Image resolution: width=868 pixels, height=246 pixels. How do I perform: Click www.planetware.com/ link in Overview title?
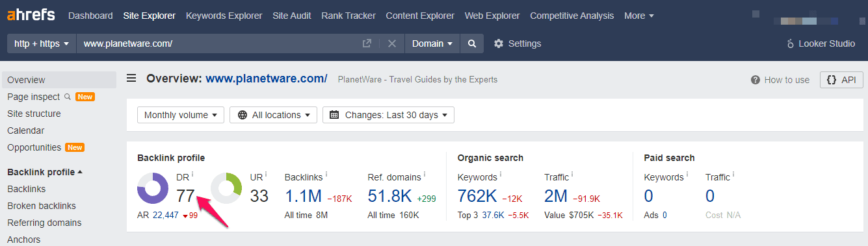[x=267, y=79]
